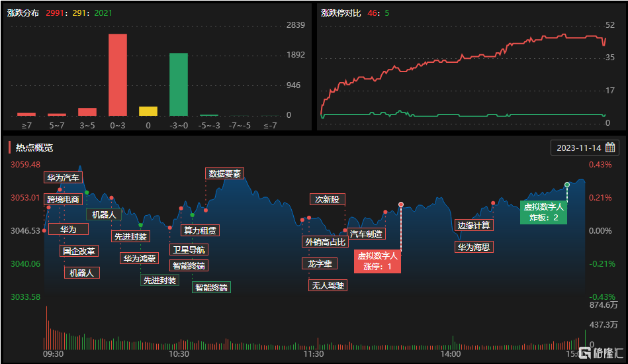
Task: Open the 先进封装 red hotspot tag
Action: click(x=130, y=236)
